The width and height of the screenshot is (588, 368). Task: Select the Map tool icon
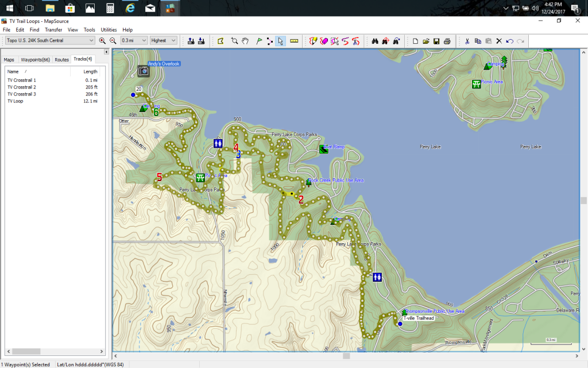tap(220, 41)
